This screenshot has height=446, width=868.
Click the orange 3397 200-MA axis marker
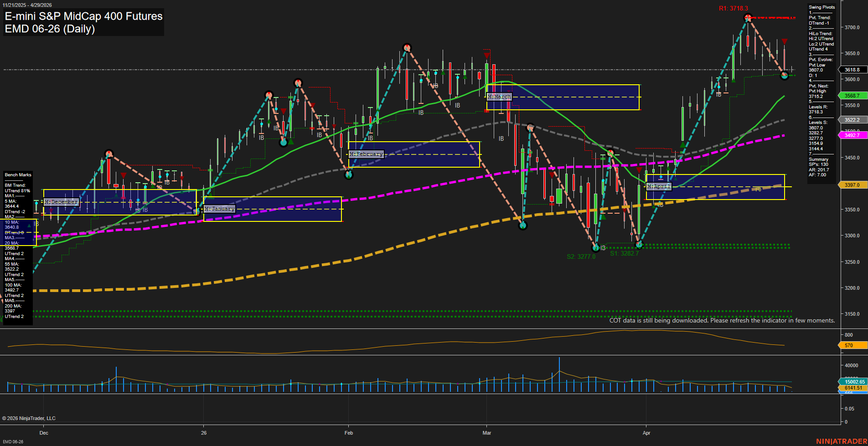(852, 185)
